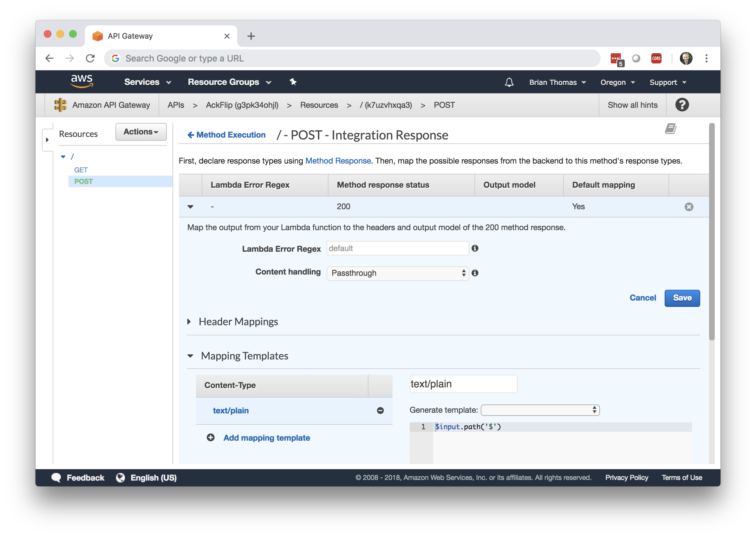Go back to Method Execution
Screen dimensions: 756x537
tap(226, 135)
